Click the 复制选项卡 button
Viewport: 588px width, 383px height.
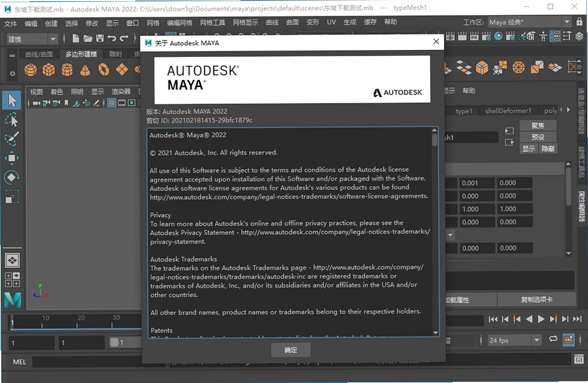click(x=536, y=300)
